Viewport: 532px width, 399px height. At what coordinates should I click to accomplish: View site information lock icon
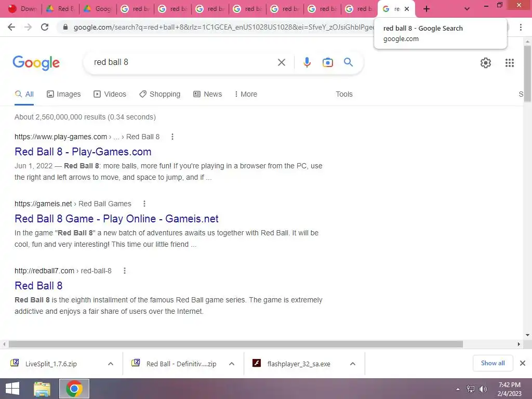[x=65, y=27]
